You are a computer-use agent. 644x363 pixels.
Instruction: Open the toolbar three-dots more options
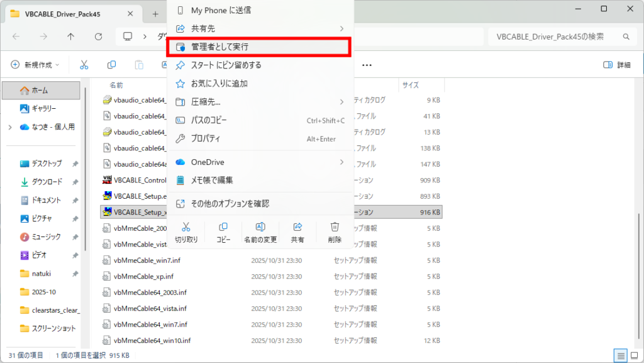click(367, 65)
